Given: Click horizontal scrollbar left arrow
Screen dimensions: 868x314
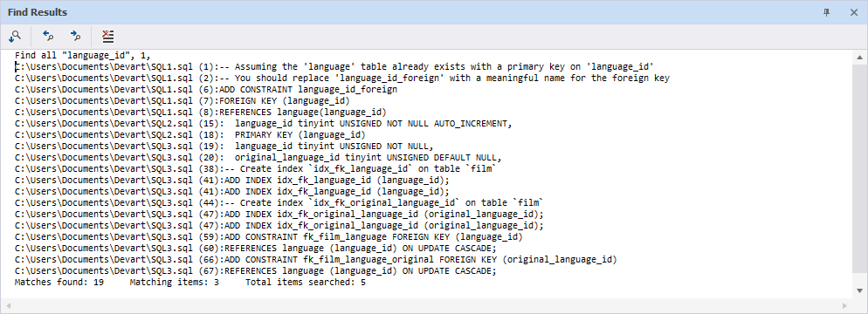Looking at the screenshot, I should coord(9,305).
